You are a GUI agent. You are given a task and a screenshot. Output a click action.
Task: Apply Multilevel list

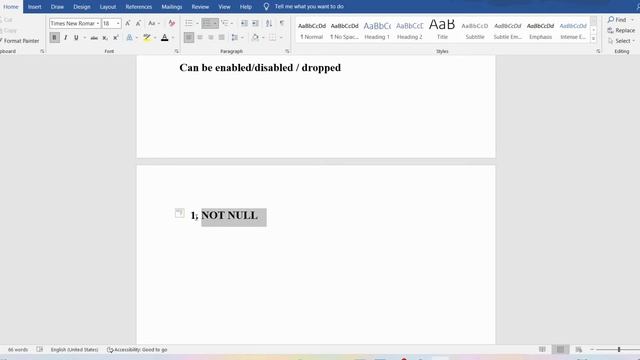[225, 23]
